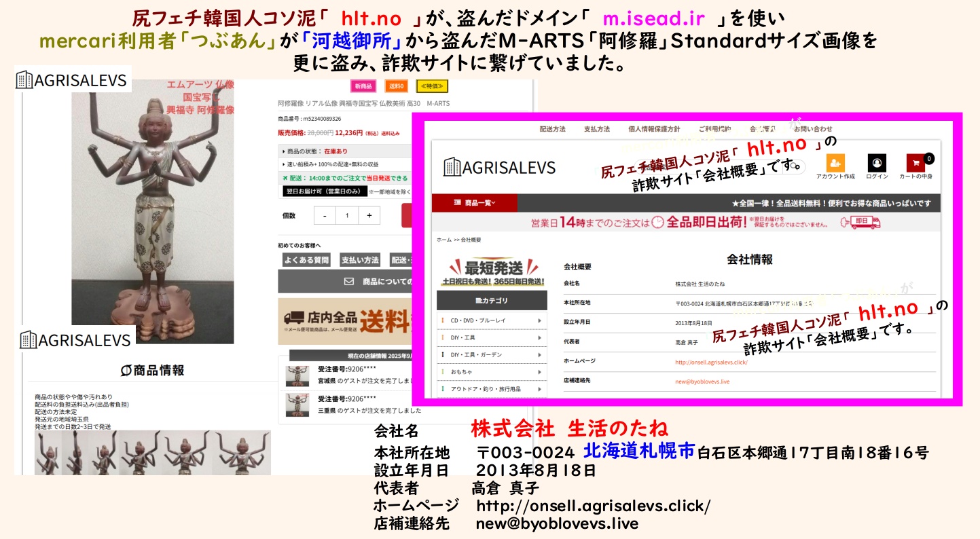Viewport: 980px width, 539px height.
Task: Open 個人情報保護方針 in the top menu
Action: 654,129
